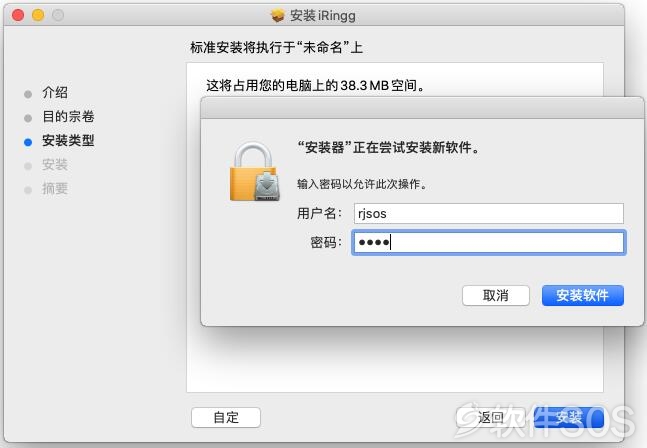This screenshot has height=448, width=647.
Task: Click the yellow minimize window button
Action: pyautogui.click(x=38, y=15)
